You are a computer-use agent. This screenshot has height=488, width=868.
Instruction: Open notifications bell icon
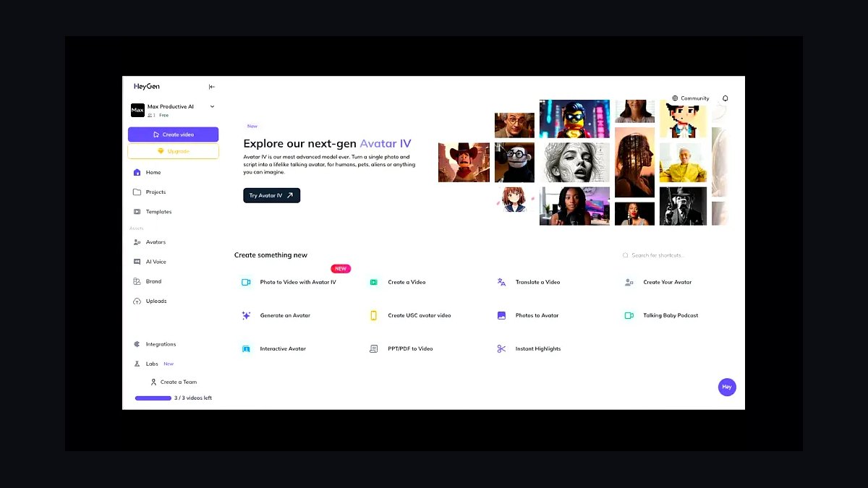pyautogui.click(x=726, y=98)
